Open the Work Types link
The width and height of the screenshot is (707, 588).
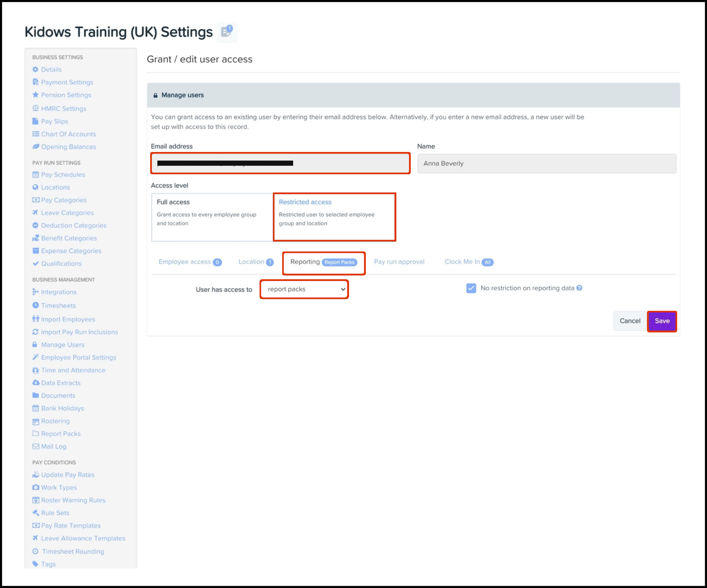tap(59, 487)
